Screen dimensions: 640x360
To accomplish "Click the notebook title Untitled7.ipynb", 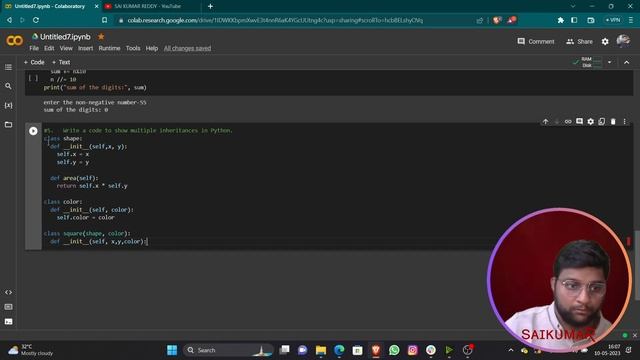I will pos(65,37).
